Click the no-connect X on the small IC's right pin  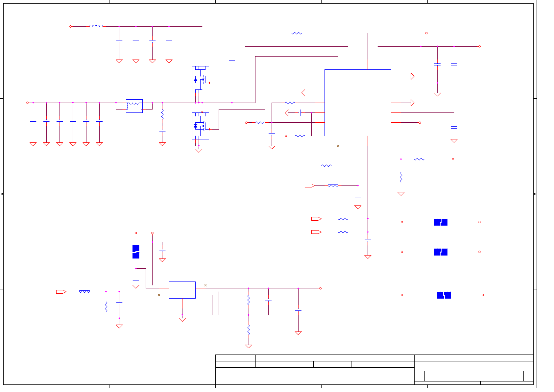click(205, 285)
